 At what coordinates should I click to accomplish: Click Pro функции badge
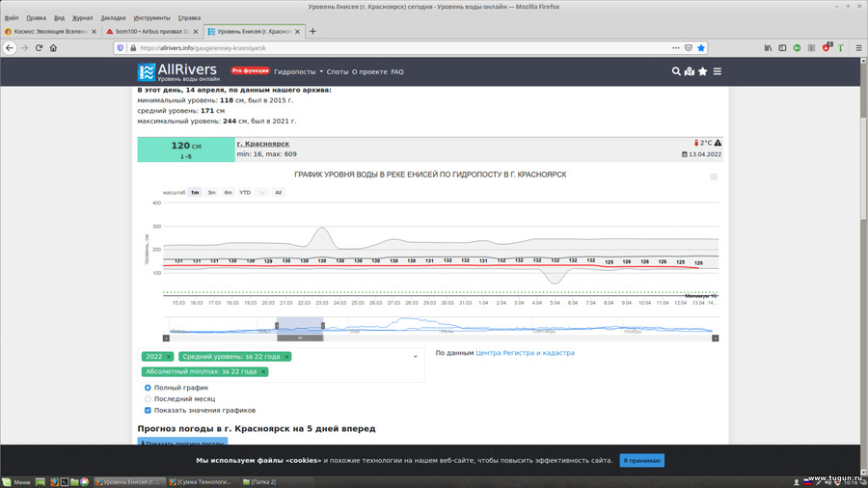pyautogui.click(x=250, y=70)
